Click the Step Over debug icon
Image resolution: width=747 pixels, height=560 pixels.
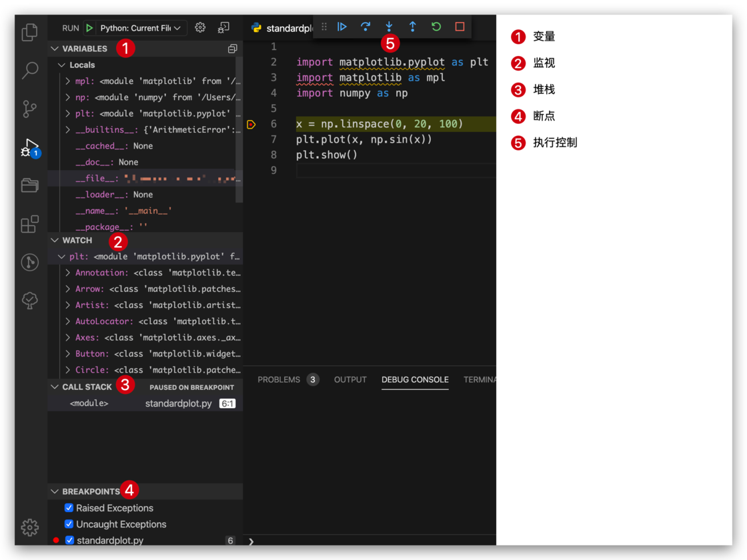365,27
